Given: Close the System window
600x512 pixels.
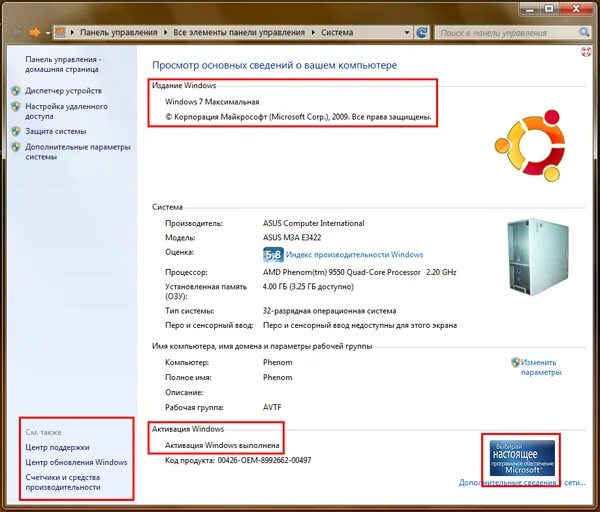Looking at the screenshot, I should coord(576,8).
